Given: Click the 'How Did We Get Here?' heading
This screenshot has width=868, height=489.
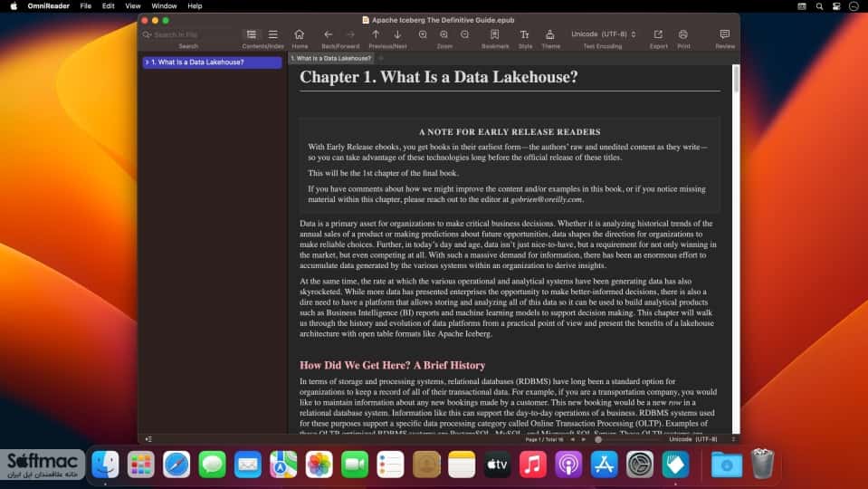Looking at the screenshot, I should point(392,366).
